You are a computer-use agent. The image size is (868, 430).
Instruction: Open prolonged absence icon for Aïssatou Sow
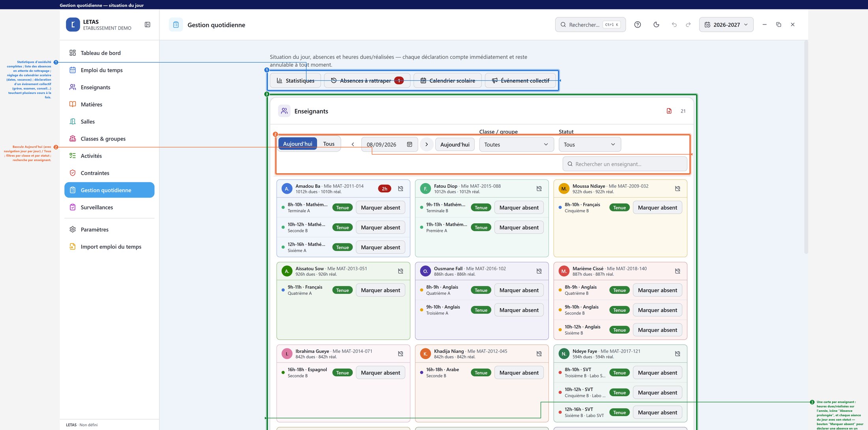click(x=400, y=271)
